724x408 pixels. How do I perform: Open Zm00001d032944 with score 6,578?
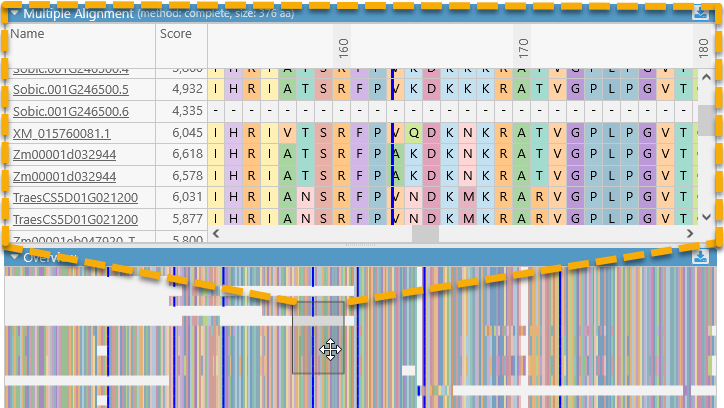click(x=64, y=176)
